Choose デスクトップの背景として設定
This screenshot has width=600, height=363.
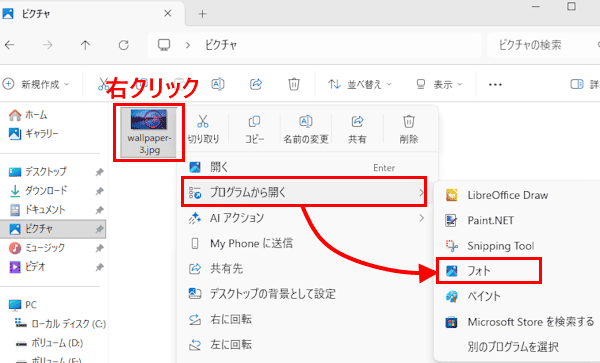[306, 294]
